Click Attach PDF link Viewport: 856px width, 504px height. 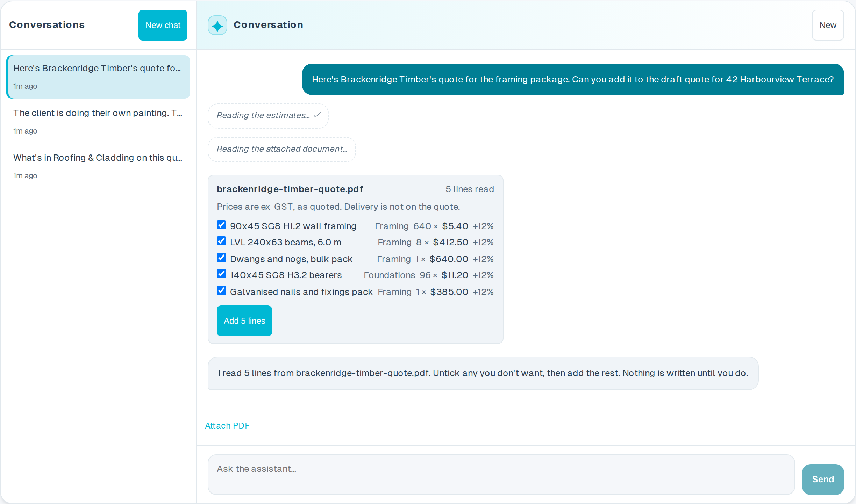point(227,426)
